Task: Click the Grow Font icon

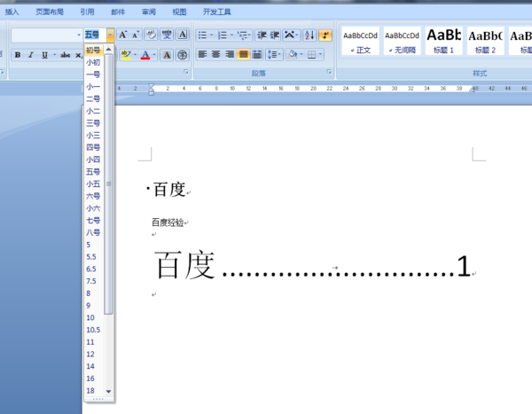Action: [x=122, y=35]
